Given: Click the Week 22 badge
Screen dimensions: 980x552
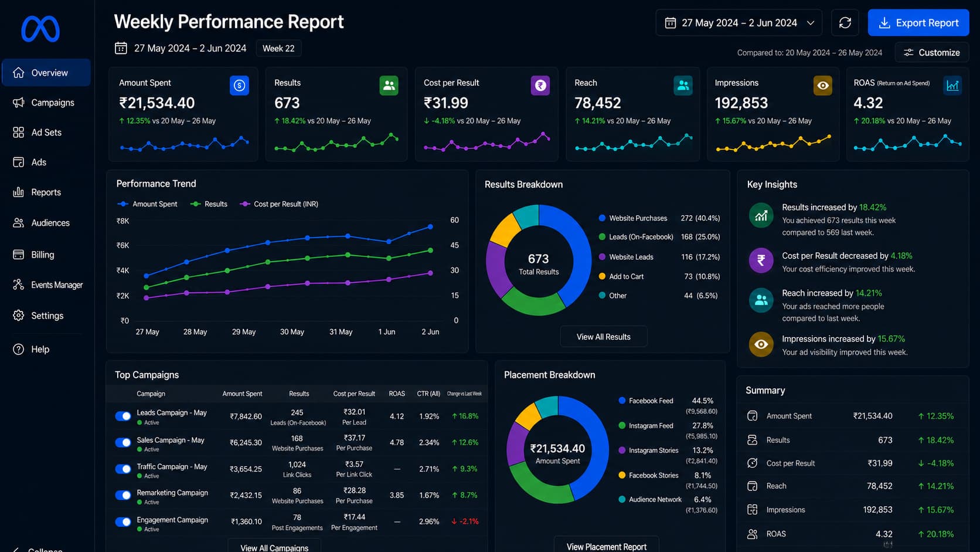Looking at the screenshot, I should (278, 48).
